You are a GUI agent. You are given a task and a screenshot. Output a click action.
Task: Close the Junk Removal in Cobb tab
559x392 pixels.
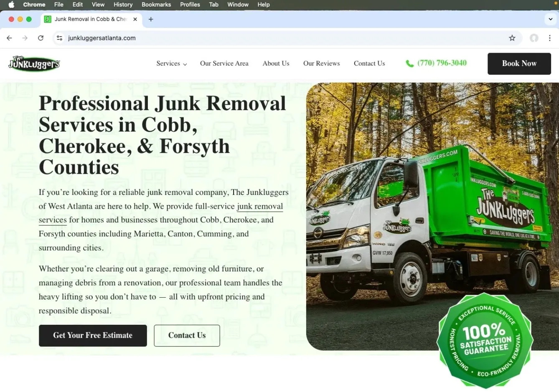tap(135, 19)
